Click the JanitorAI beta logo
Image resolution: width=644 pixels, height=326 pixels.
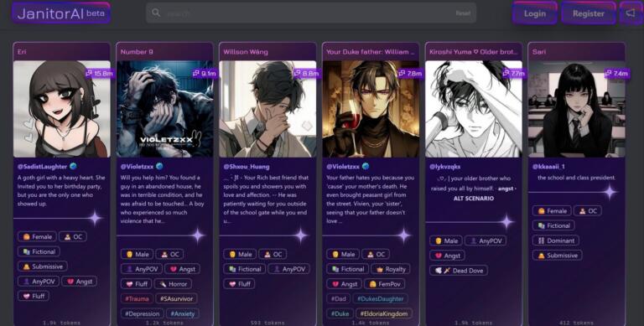[x=61, y=13]
